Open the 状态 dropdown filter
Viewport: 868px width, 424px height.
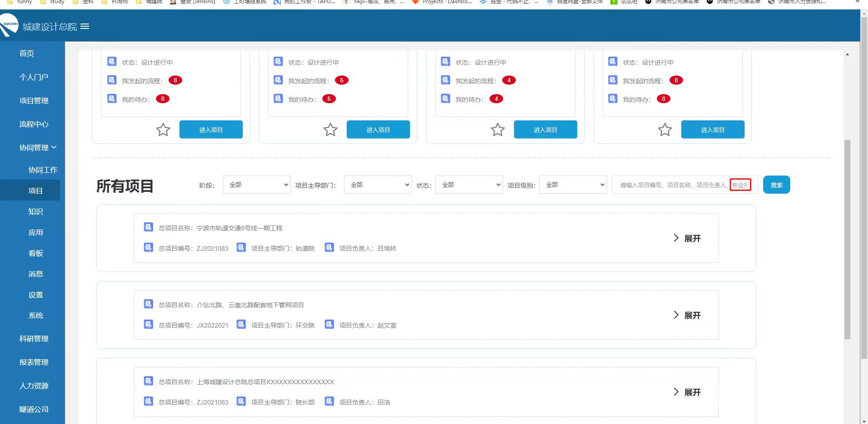(x=469, y=185)
